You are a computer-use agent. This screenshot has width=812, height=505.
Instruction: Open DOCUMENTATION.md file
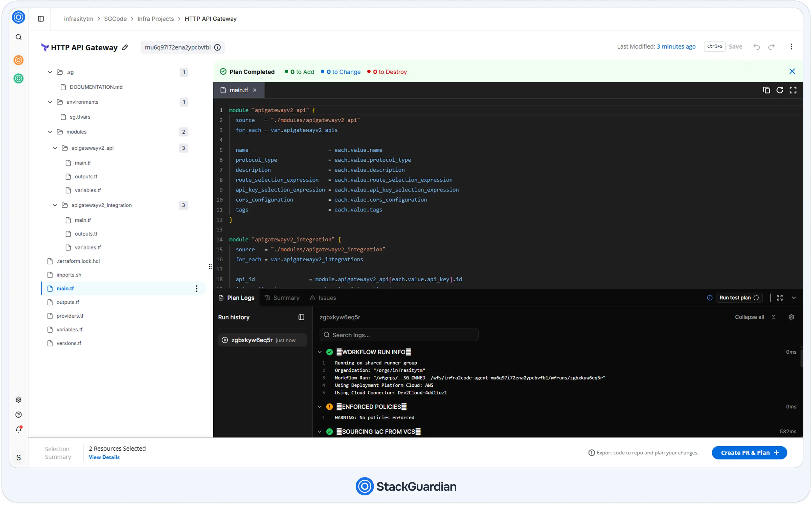click(x=96, y=87)
